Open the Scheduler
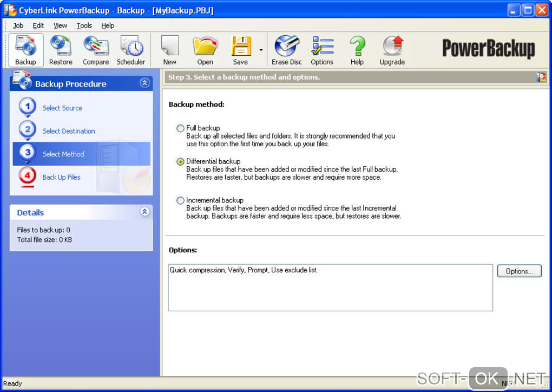The height and width of the screenshot is (392, 552). (131, 50)
